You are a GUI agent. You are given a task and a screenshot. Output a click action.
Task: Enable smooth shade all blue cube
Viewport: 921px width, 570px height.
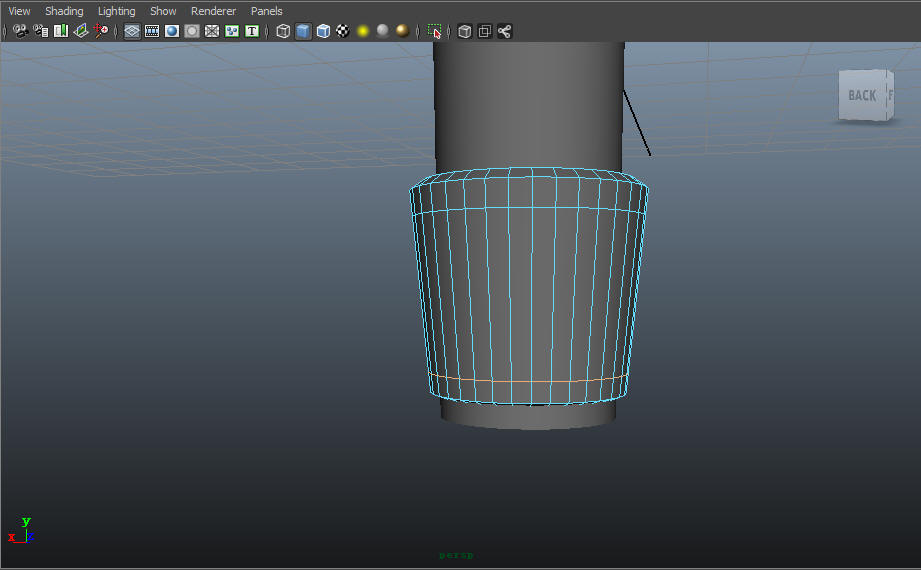pyautogui.click(x=303, y=31)
